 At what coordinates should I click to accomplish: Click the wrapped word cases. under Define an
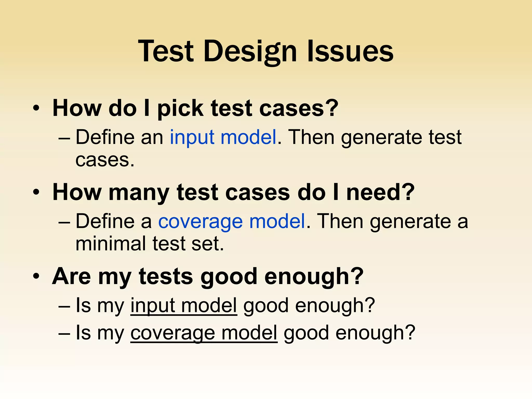coord(105,160)
